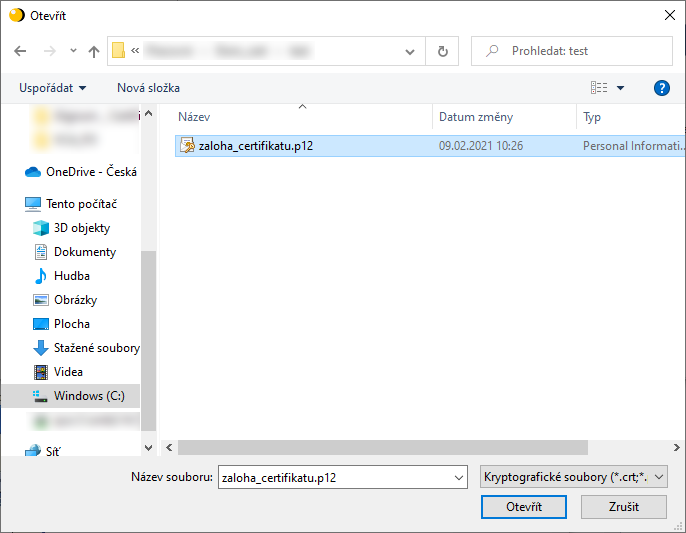Screen dimensions: 686x533
Task: Open Dokumenty folder
Action: [85, 252]
